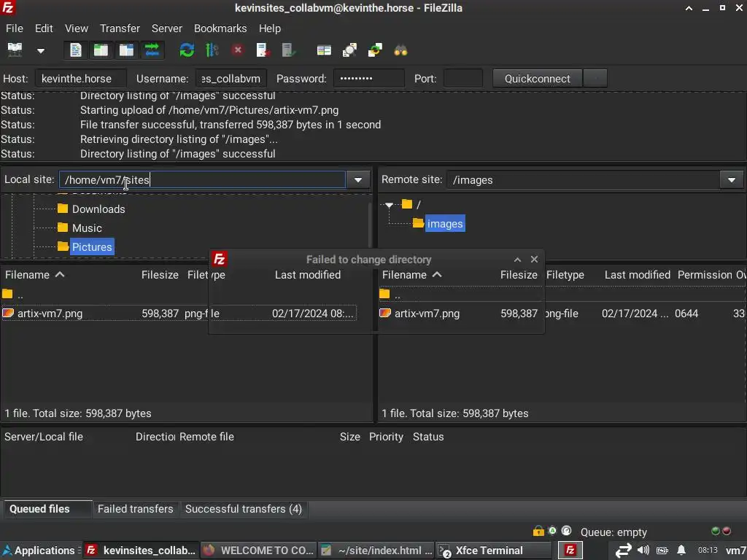Open the Help menu
Screen dimensions: 747x560
tap(270, 28)
